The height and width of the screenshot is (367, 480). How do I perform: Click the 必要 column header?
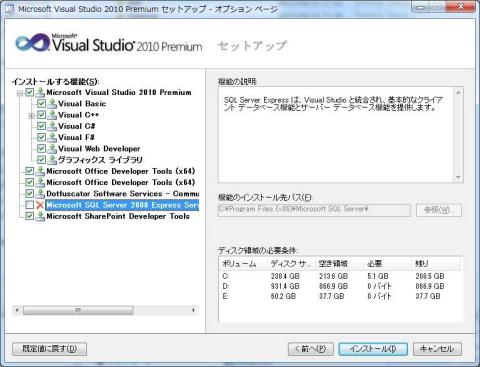coord(387,264)
